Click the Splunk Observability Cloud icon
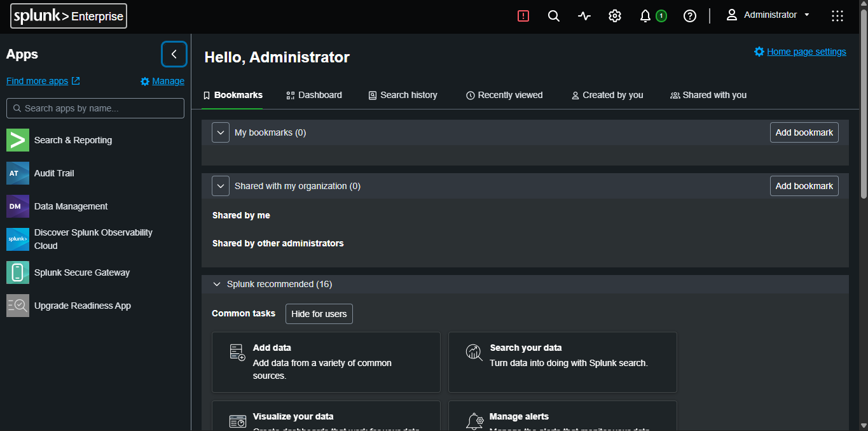Image resolution: width=868 pixels, height=431 pixels. tap(18, 239)
